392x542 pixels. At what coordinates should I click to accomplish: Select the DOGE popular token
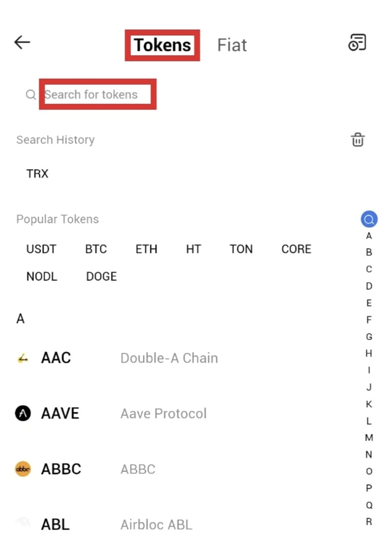click(102, 276)
